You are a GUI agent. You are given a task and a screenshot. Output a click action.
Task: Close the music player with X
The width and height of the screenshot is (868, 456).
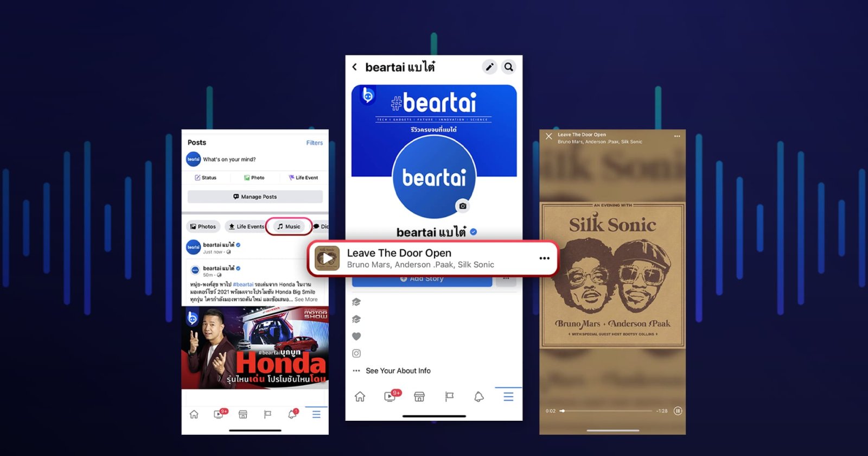549,136
